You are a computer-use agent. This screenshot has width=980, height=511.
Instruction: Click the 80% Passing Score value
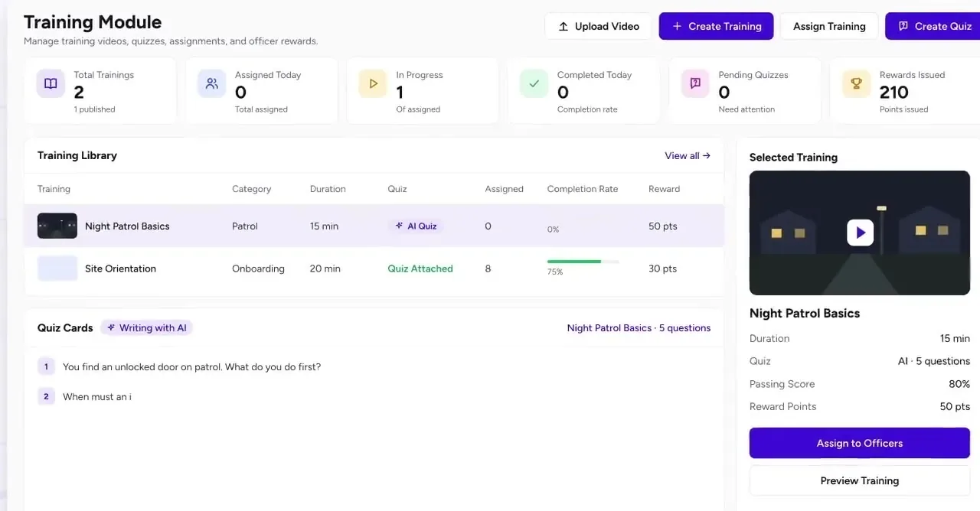[959, 384]
